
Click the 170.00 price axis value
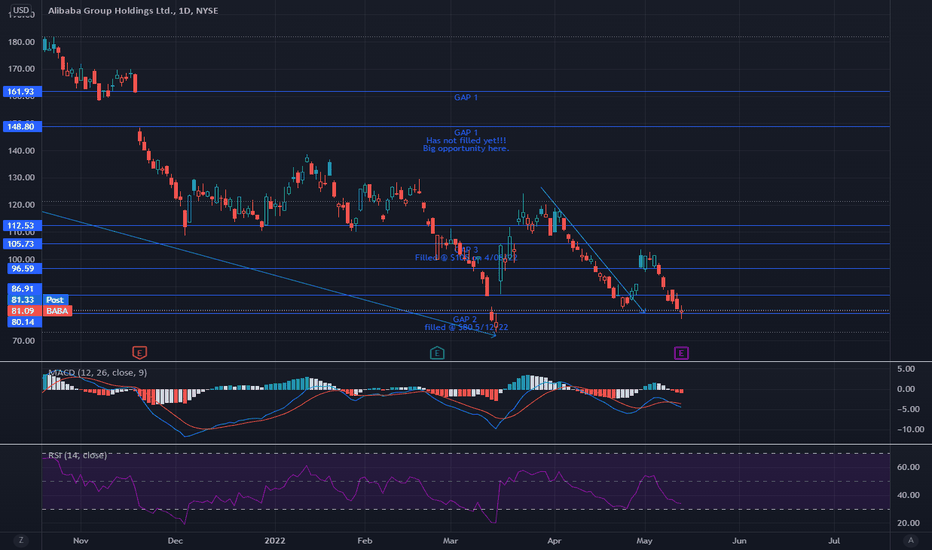pos(21,69)
